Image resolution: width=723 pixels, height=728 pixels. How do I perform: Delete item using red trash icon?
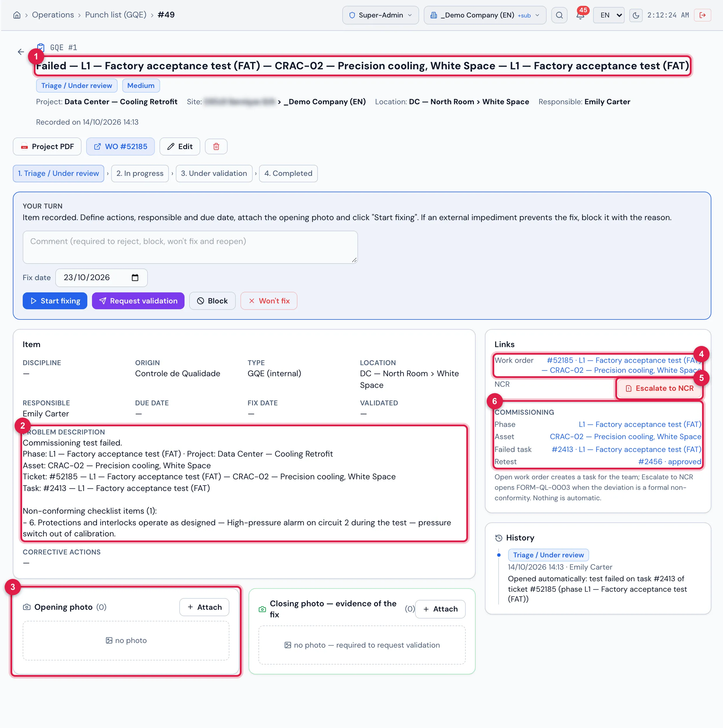216,146
